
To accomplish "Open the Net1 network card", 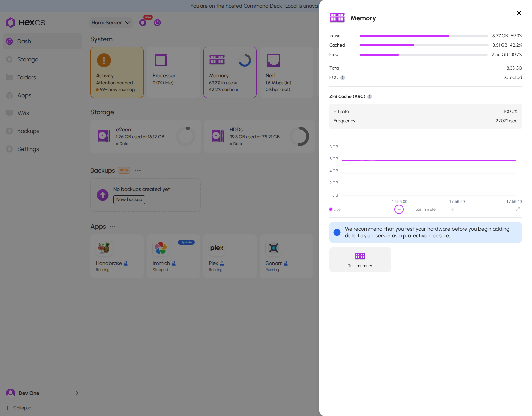I will (287, 72).
